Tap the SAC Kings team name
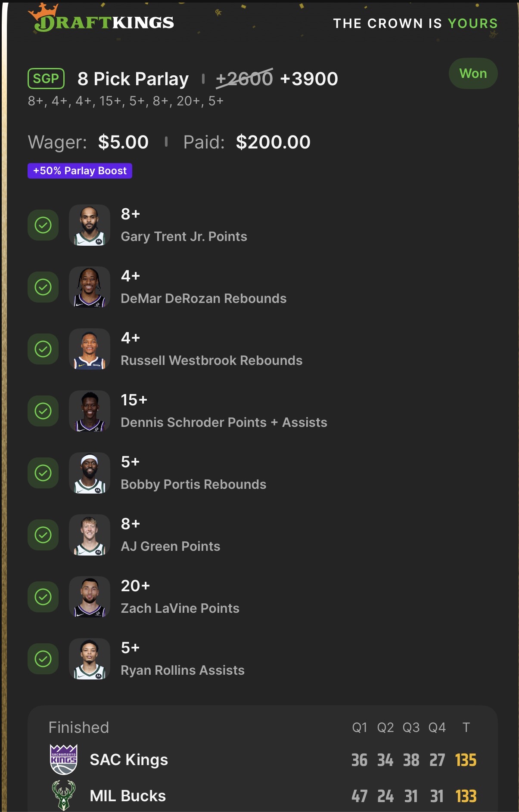 click(x=129, y=760)
